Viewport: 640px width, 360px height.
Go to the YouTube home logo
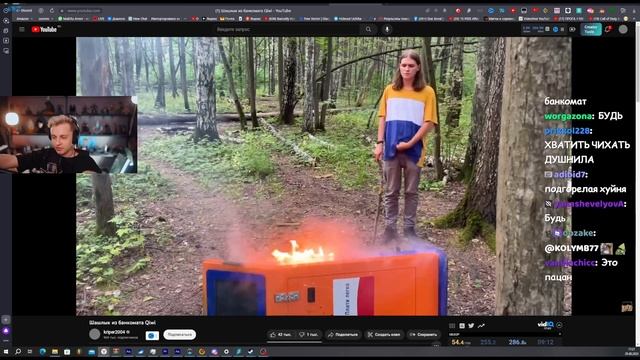click(x=44, y=29)
